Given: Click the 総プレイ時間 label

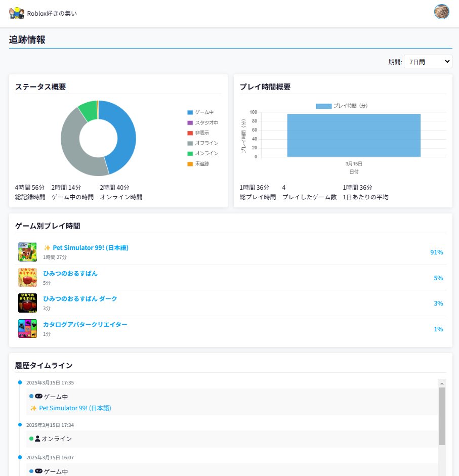Looking at the screenshot, I should tap(258, 197).
